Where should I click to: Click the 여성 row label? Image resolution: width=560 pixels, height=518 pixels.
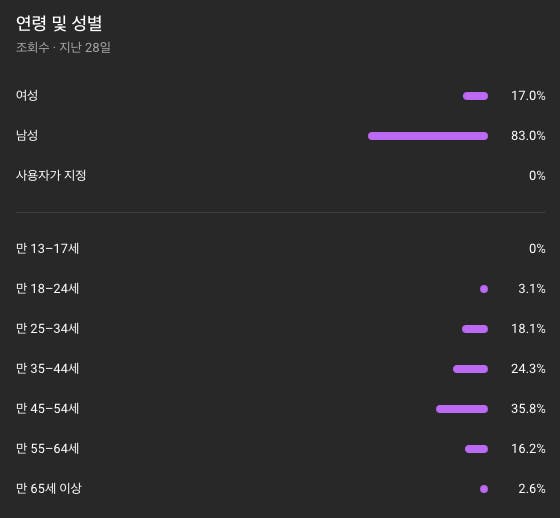[27, 95]
